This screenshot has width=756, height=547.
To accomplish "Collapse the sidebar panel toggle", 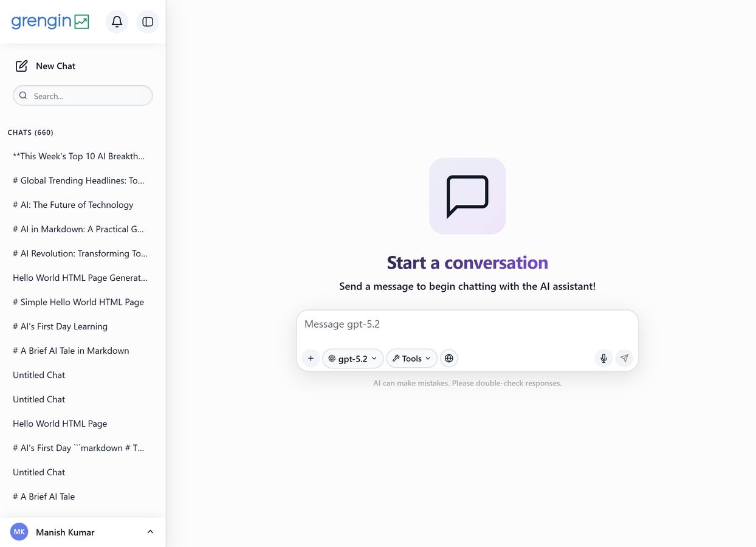I will [148, 22].
